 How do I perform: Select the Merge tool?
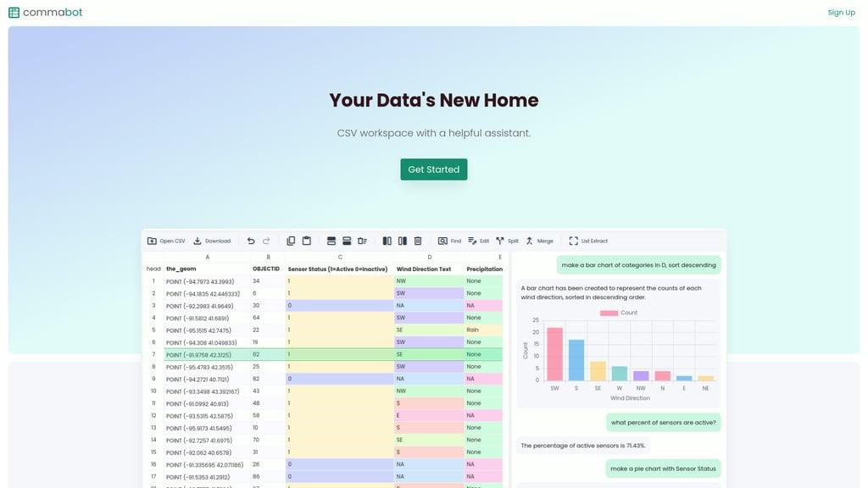click(539, 241)
